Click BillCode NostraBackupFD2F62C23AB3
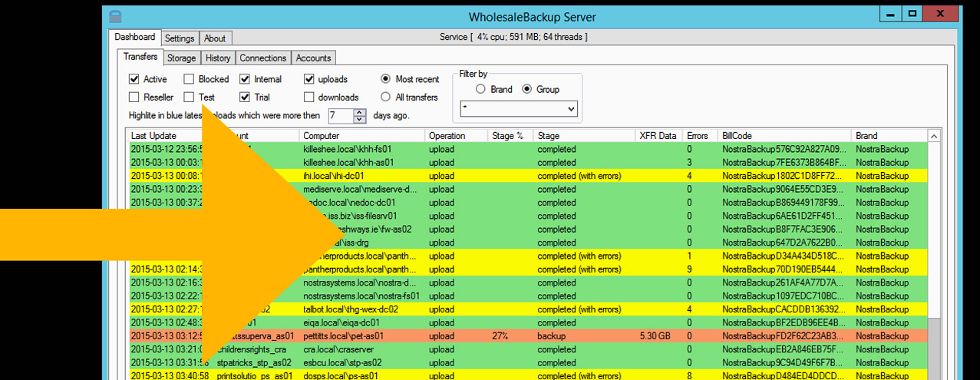Screen dimensions: 980x380 [x=784, y=336]
